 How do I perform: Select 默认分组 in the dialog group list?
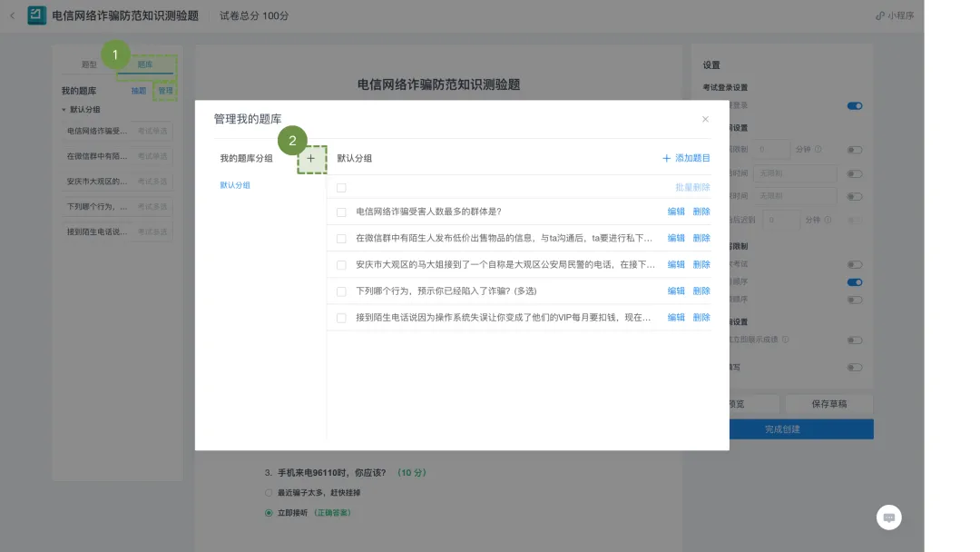235,185
